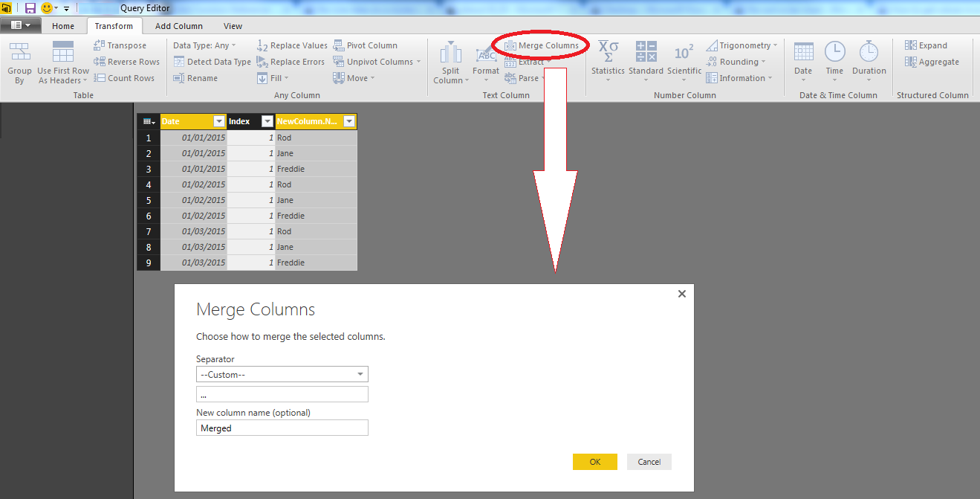Open the Statistics menu
This screenshot has width=980, height=499.
[608, 61]
